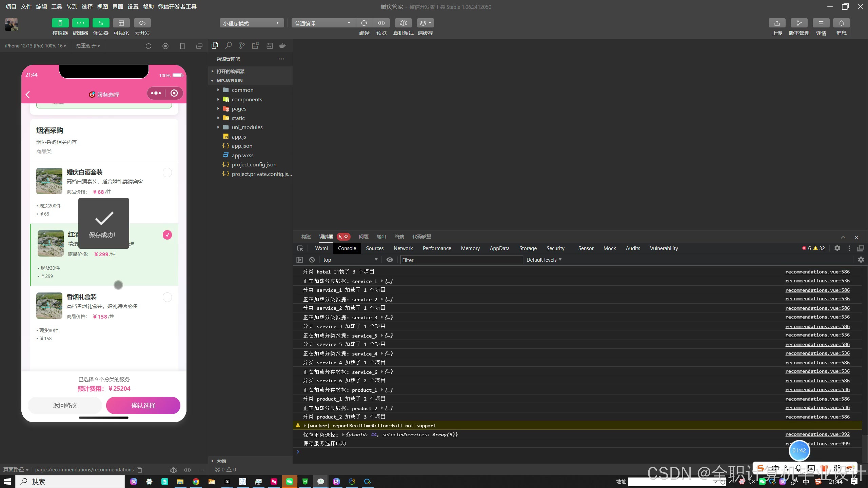Open the AppData tab
This screenshot has height=488, width=868.
click(499, 248)
